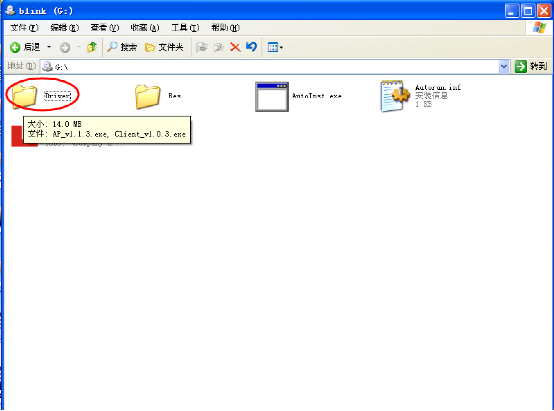Viewport: 554px width, 411px height.
Task: Open the Tools menu
Action: click(x=185, y=28)
